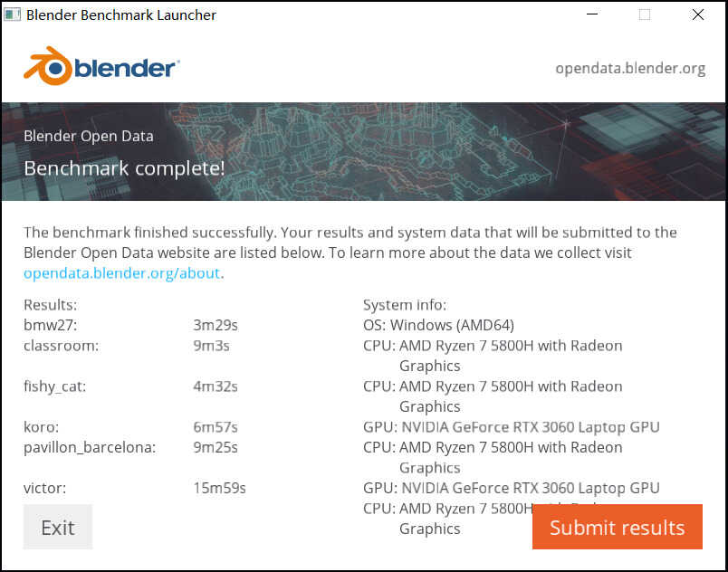The image size is (728, 572).
Task: Minimize the Blender Benchmark Launcher window
Action: pos(592,14)
